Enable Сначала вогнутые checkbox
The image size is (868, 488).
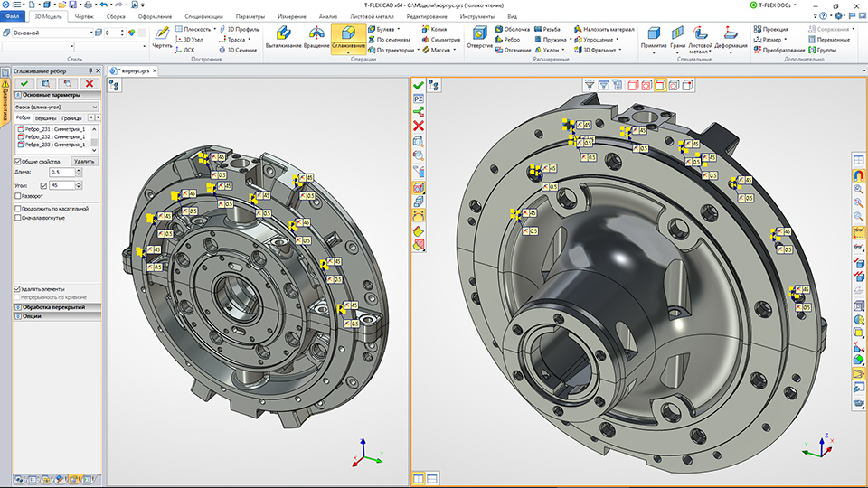click(x=18, y=218)
